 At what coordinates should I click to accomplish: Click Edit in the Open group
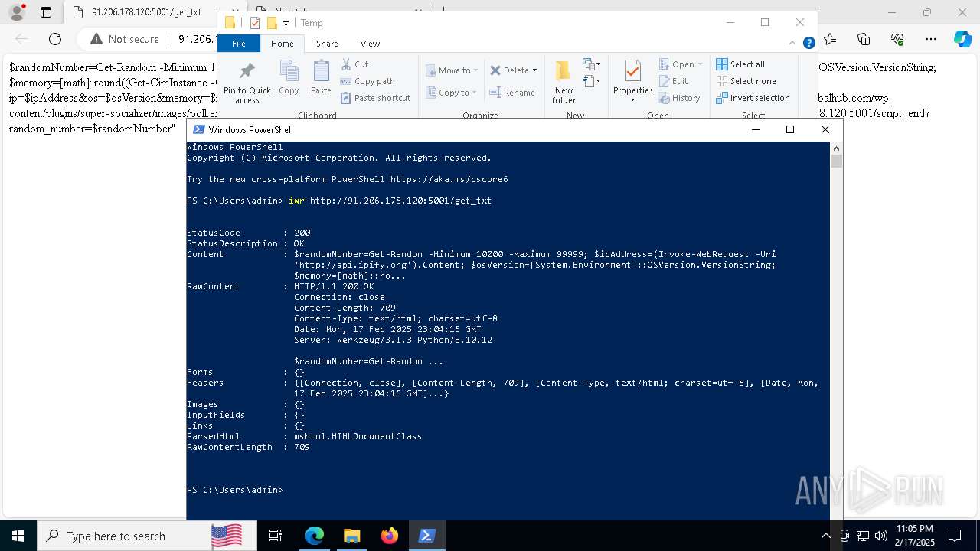tap(673, 81)
